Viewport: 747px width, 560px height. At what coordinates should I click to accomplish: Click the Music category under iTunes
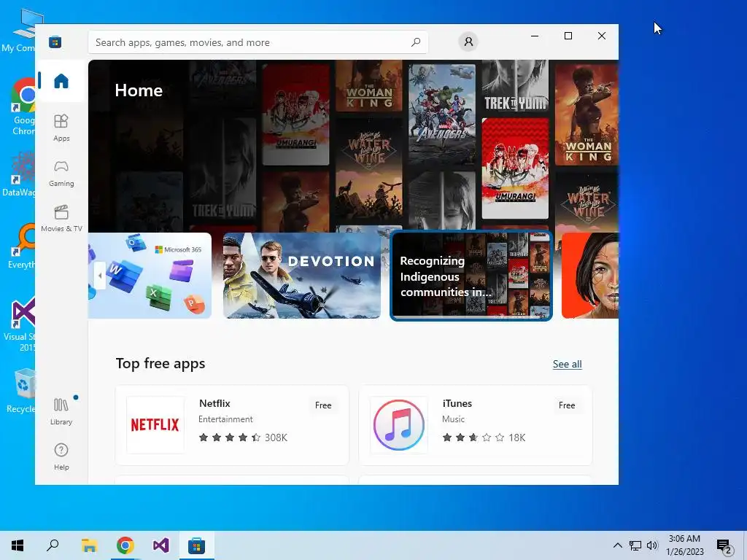click(453, 419)
